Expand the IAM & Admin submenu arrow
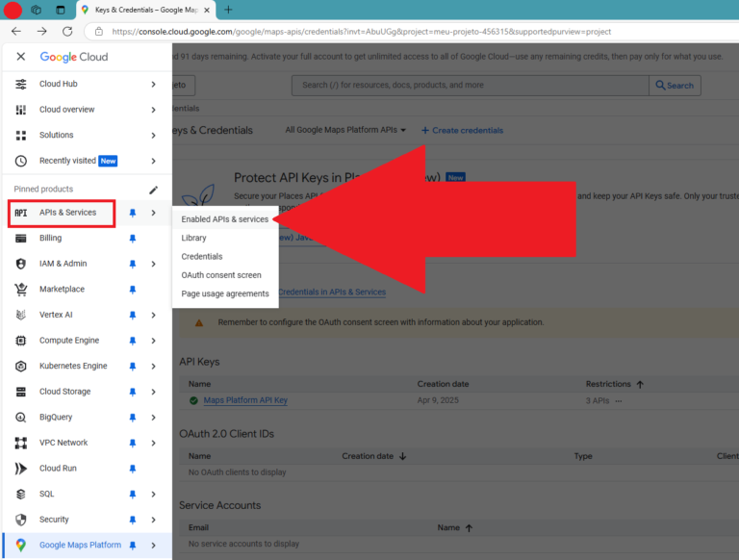Screen dimensions: 739x560 click(153, 264)
